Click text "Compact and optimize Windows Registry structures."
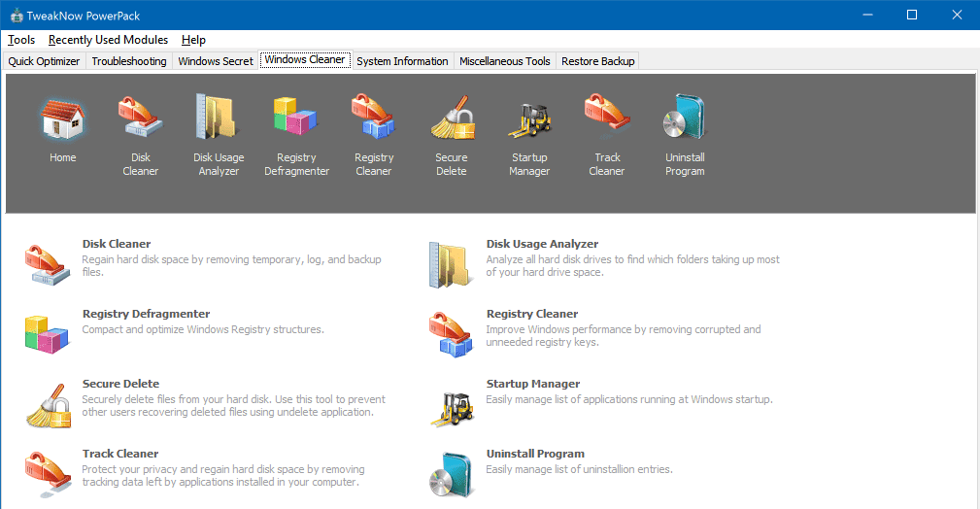Viewport: 980px width, 509px height. [x=203, y=329]
